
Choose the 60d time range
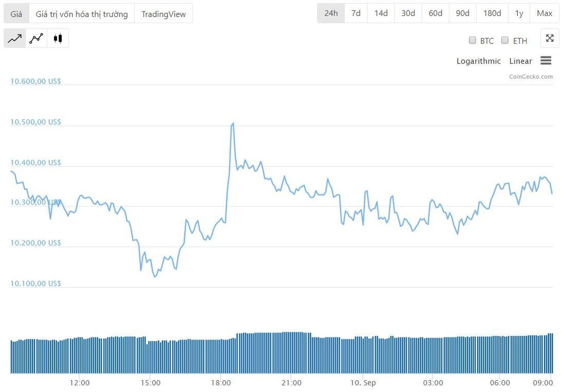coord(436,13)
